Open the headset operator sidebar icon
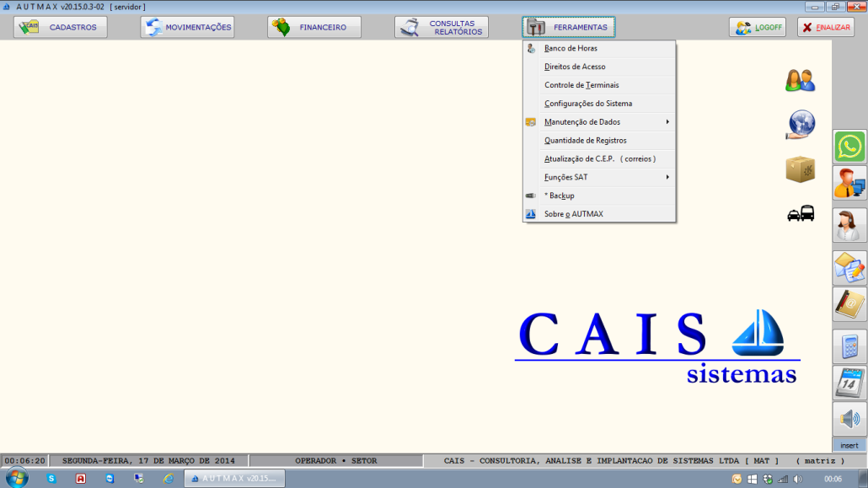The height and width of the screenshot is (488, 868). [849, 225]
